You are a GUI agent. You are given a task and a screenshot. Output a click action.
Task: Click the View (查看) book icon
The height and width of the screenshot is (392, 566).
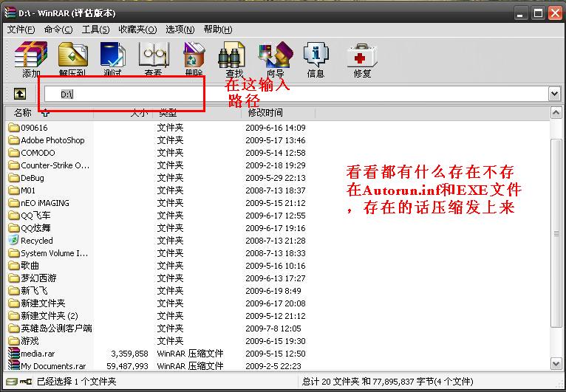coord(153,55)
